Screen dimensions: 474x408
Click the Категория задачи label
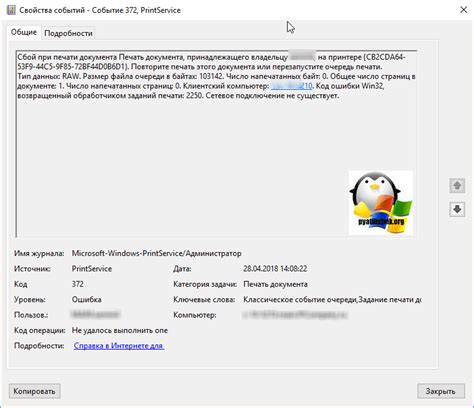(205, 284)
